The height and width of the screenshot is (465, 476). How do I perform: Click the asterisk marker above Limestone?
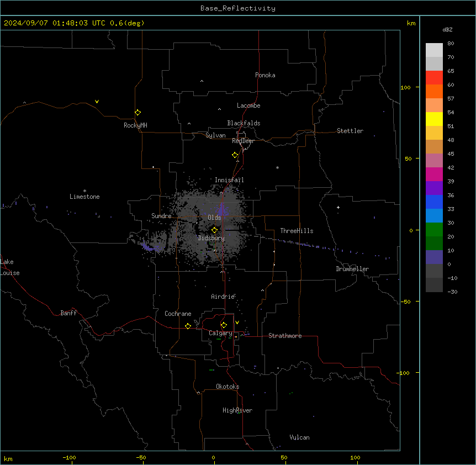pyautogui.click(x=84, y=191)
